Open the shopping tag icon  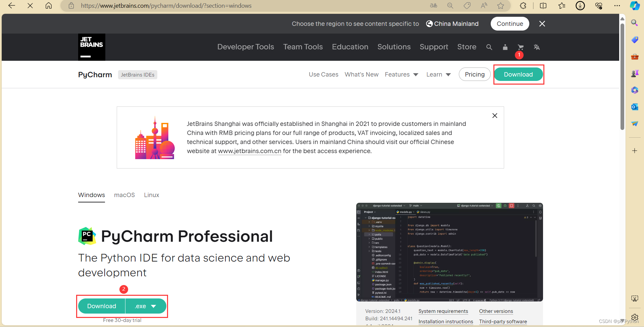pos(467,6)
